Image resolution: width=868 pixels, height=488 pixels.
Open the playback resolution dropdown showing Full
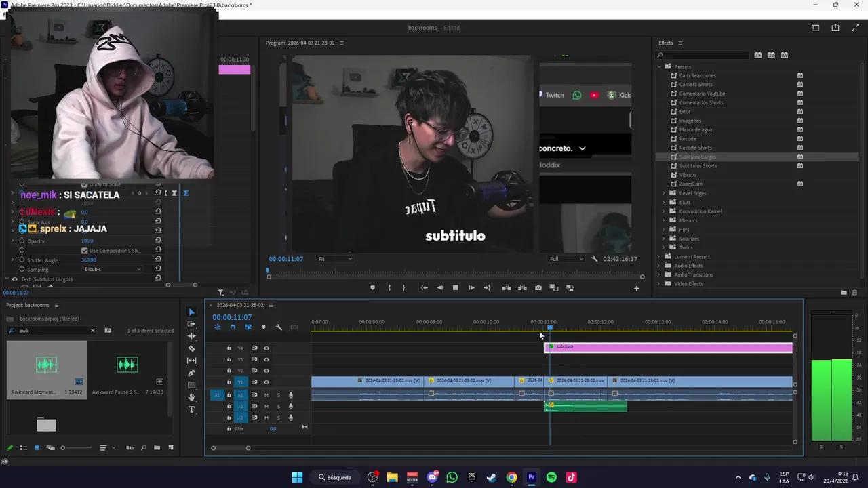coord(566,258)
